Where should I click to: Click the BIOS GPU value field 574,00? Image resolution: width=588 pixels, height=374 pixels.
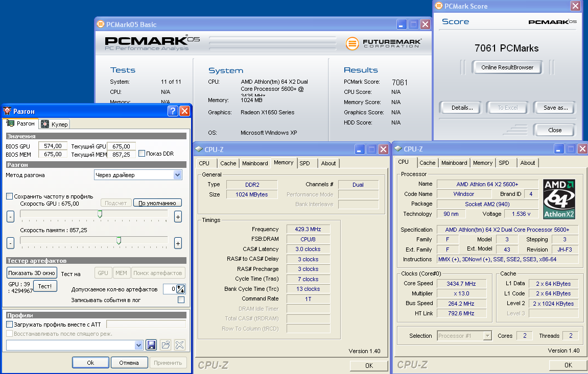[x=53, y=146]
